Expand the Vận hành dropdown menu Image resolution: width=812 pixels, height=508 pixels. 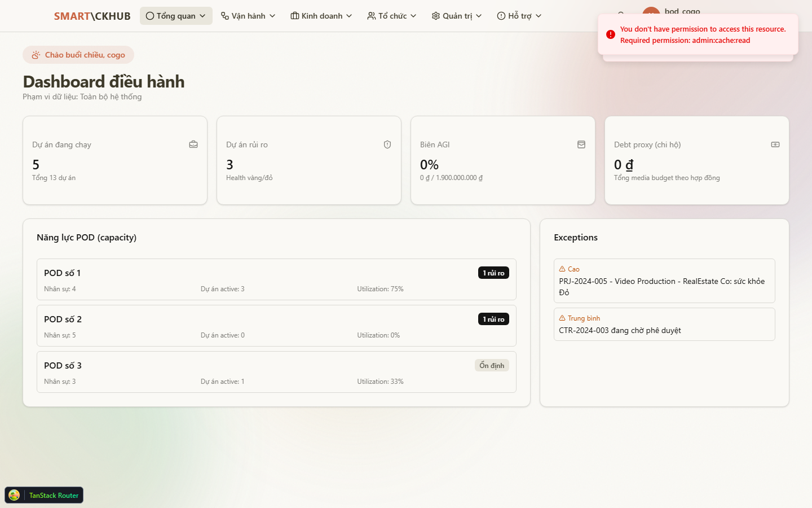coord(248,16)
